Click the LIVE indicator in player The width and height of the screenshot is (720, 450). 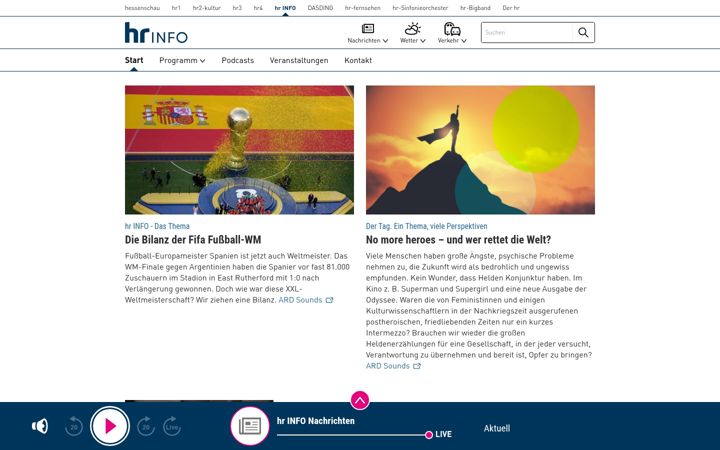coord(444,434)
